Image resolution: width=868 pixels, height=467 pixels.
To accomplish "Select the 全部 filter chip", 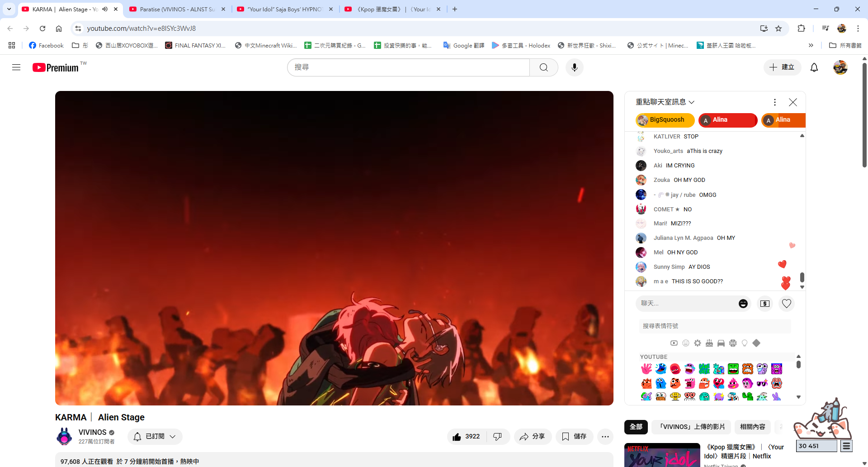I will tap(636, 427).
